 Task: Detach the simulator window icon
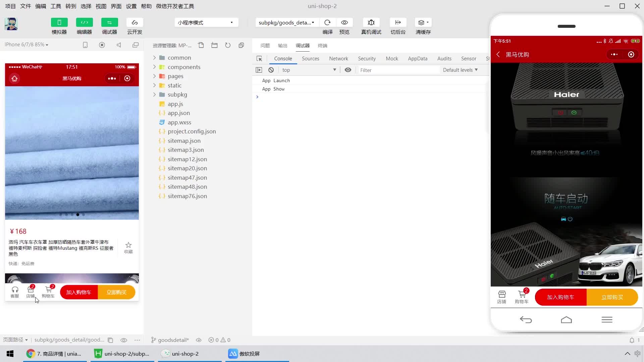pos(136,45)
